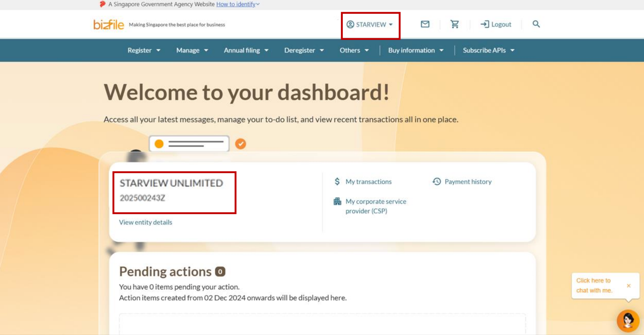Open the shopping cart icon
Screen dimensions: 644x335
pyautogui.click(x=455, y=24)
